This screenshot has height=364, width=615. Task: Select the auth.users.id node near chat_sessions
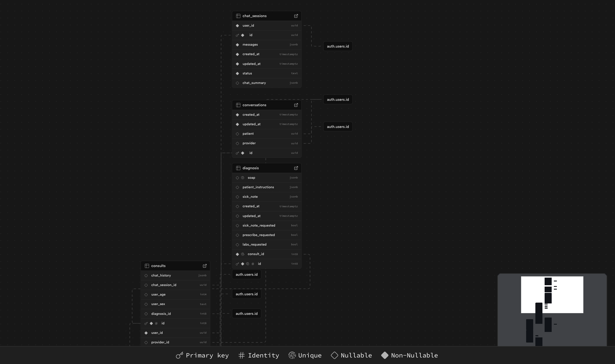[338, 46]
